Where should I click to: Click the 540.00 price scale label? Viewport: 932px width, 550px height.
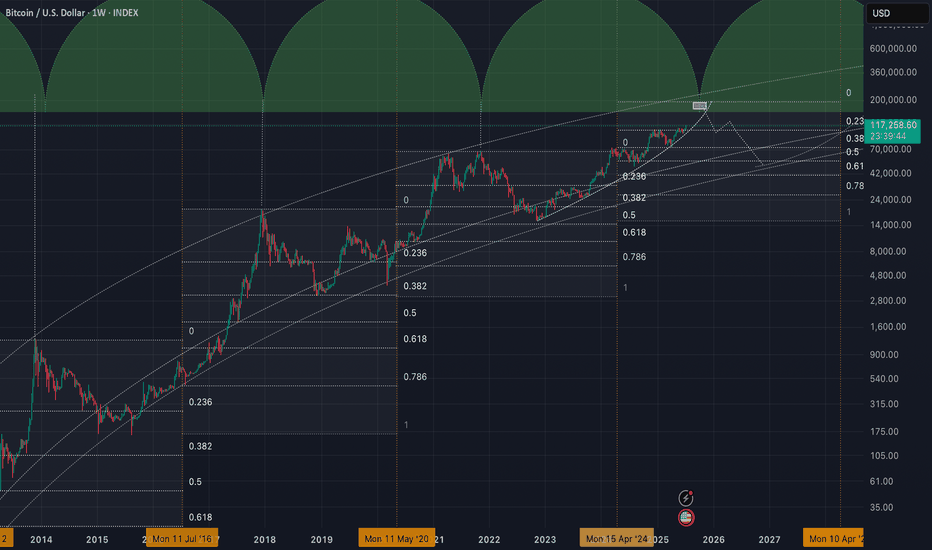pos(884,379)
